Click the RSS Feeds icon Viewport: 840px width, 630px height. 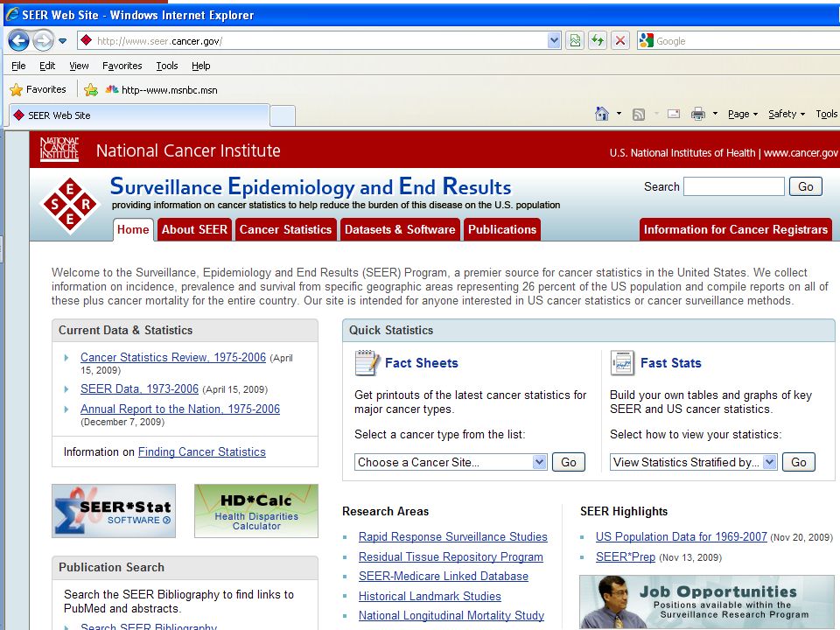point(639,114)
